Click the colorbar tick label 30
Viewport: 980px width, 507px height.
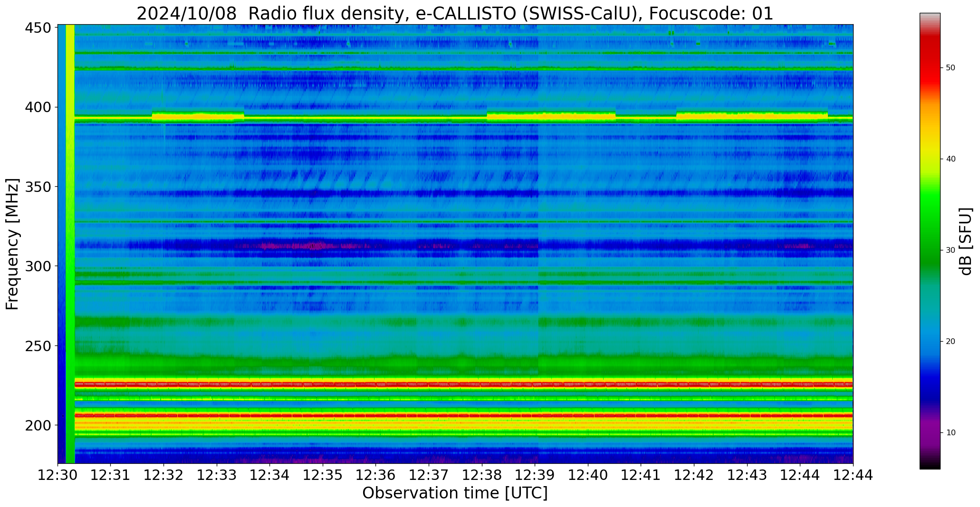pos(951,250)
